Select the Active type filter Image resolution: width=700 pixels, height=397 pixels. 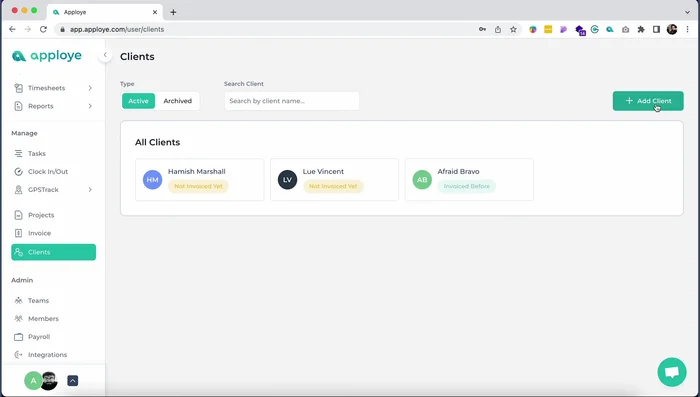138,101
